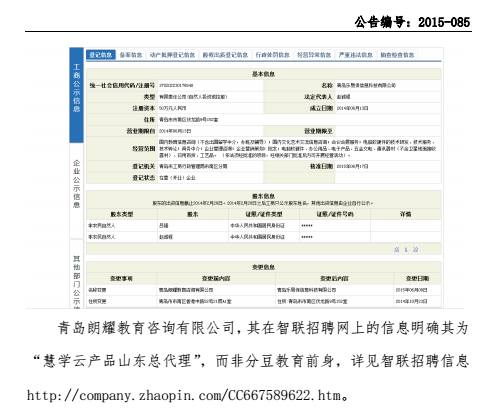
Task: Click the 核准日期 label
Action: 321,166
